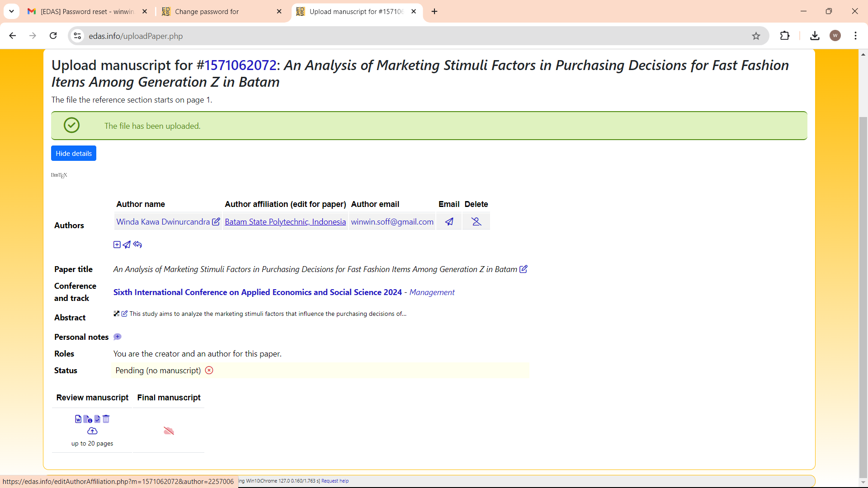Click the add author plus icon

(117, 244)
